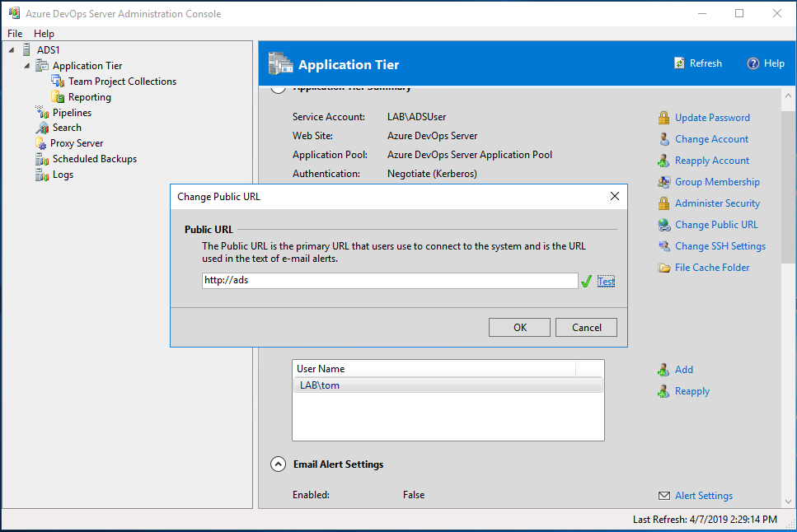797x532 pixels.
Task: Click the Azure DevOps console title bar icon
Action: (x=14, y=13)
